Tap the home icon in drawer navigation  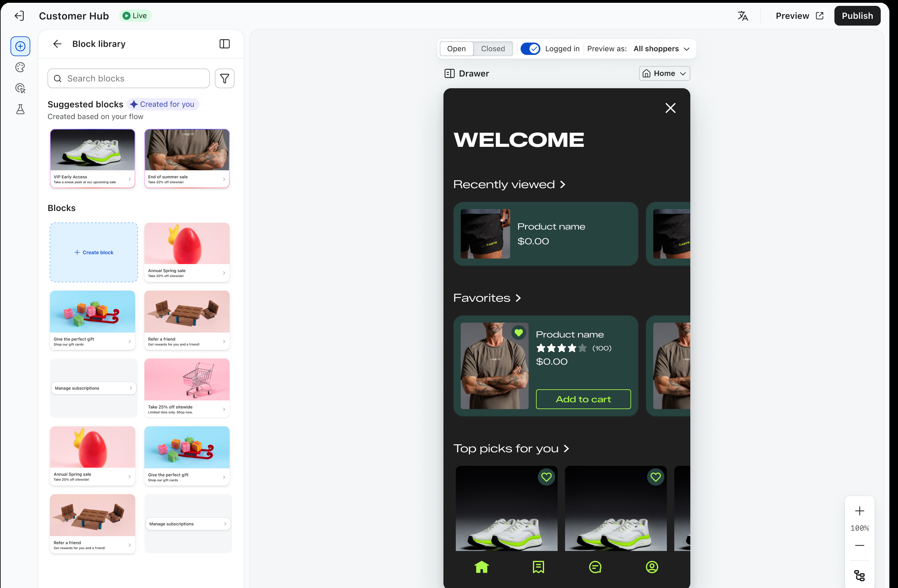[481, 567]
